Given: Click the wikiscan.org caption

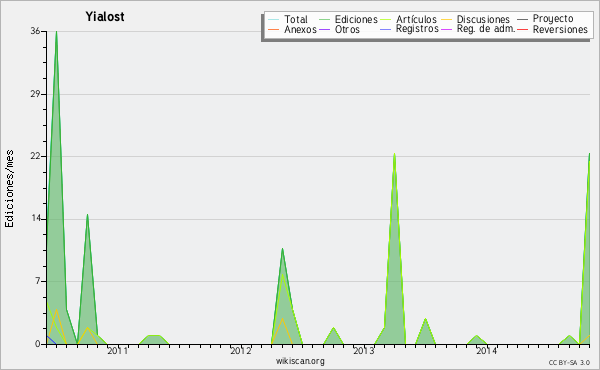Looking at the screenshot, I should pyautogui.click(x=300, y=361).
